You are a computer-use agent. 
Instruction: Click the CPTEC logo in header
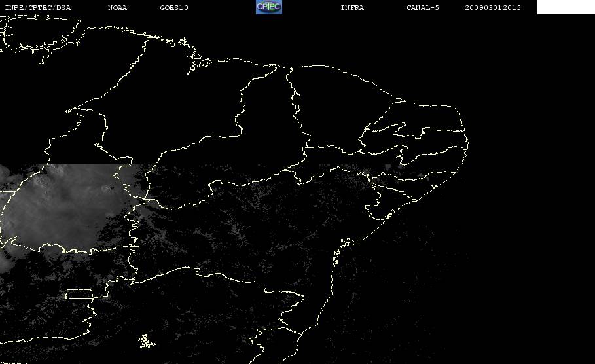(268, 7)
